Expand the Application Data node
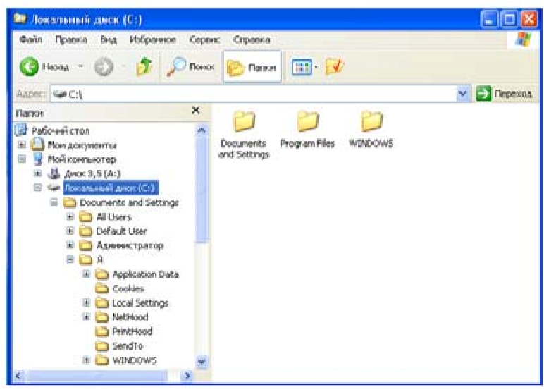Image resolution: width=544 pixels, height=392 pixels. [x=86, y=274]
